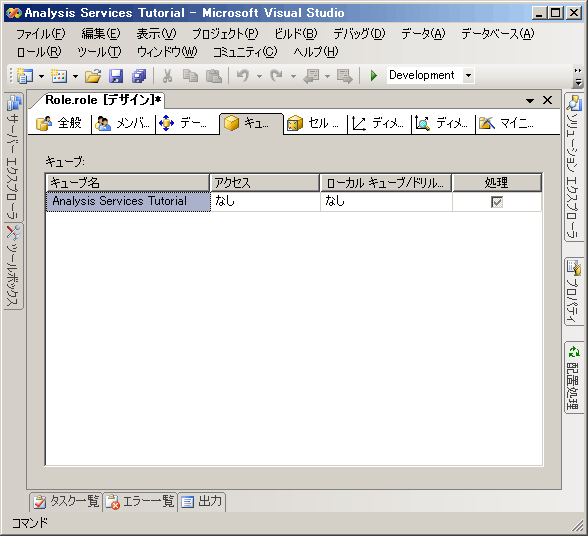Open the Redo history dropdown arrow

tap(293, 76)
